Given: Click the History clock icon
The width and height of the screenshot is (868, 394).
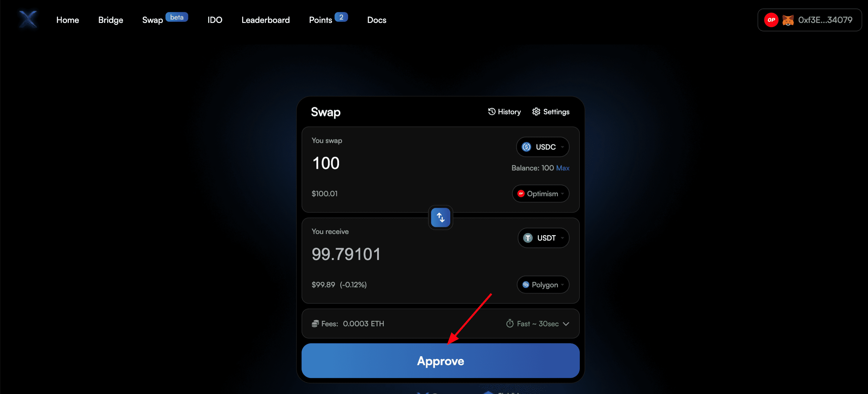Looking at the screenshot, I should click(492, 111).
